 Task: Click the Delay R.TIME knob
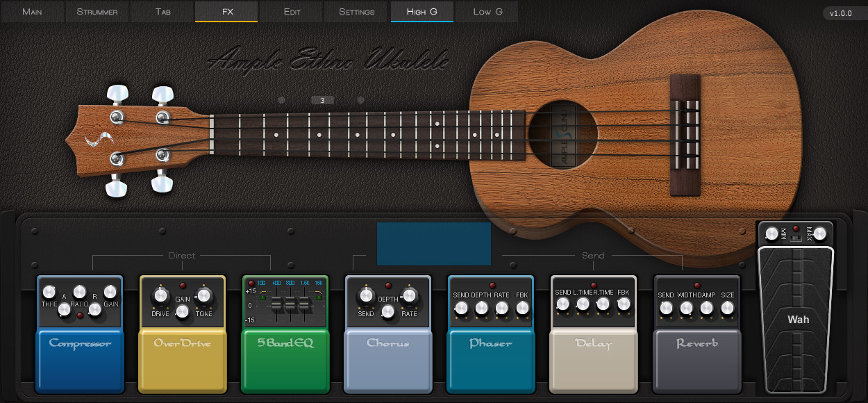[603, 305]
